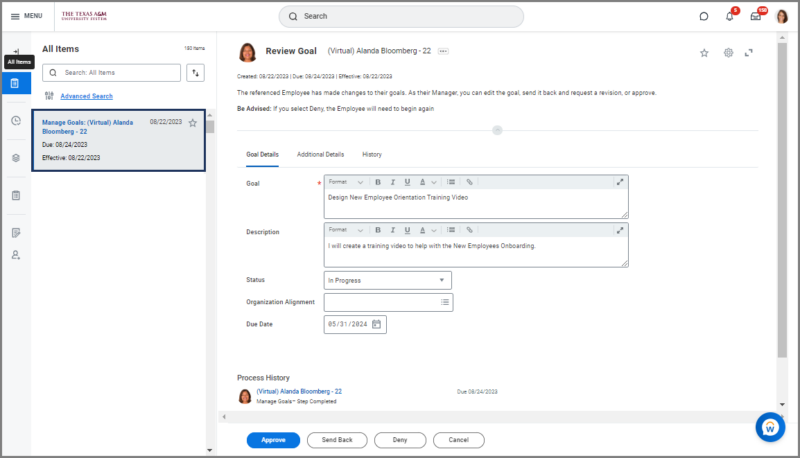Insert link in Goal editor toolbar

tap(469, 182)
